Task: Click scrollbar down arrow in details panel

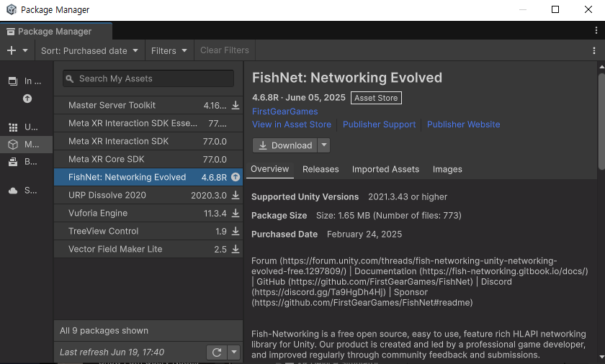Action: (x=601, y=358)
